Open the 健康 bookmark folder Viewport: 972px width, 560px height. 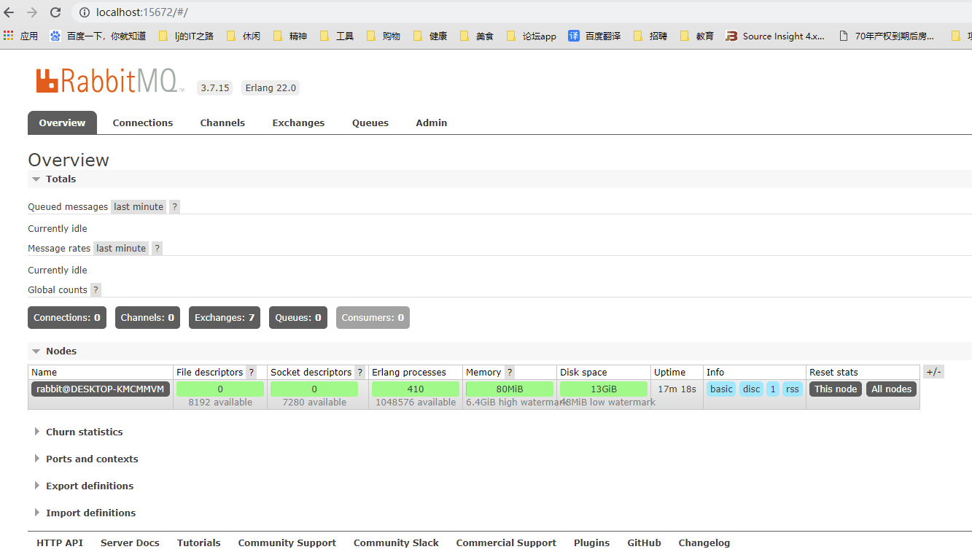coord(430,36)
